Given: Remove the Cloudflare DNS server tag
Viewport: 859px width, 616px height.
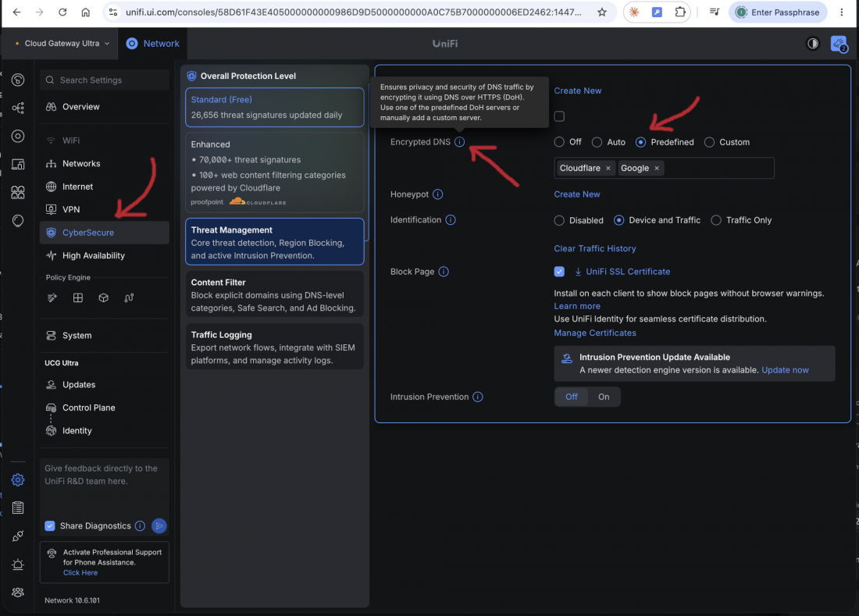Looking at the screenshot, I should click(608, 168).
